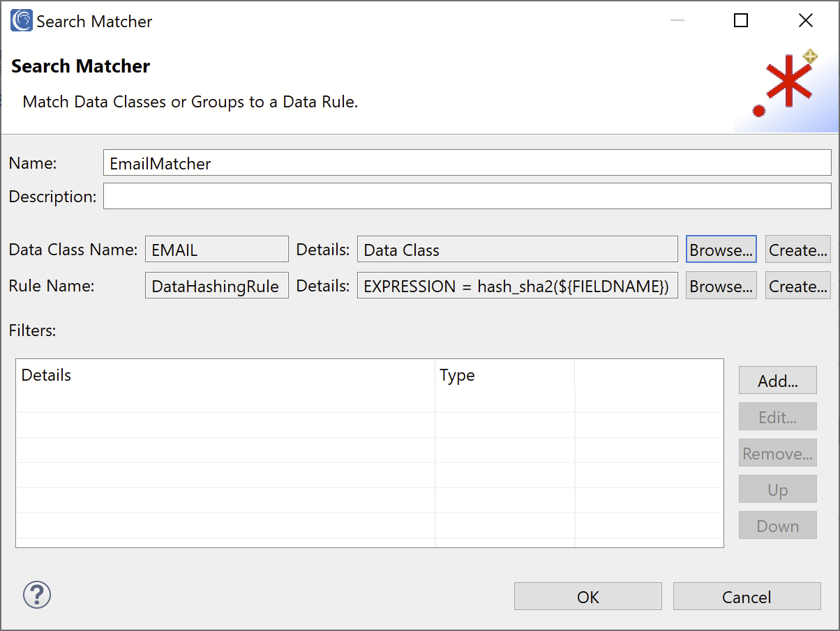Select the Data Class Name field EMAIL
This screenshot has height=631, width=840.
217,249
